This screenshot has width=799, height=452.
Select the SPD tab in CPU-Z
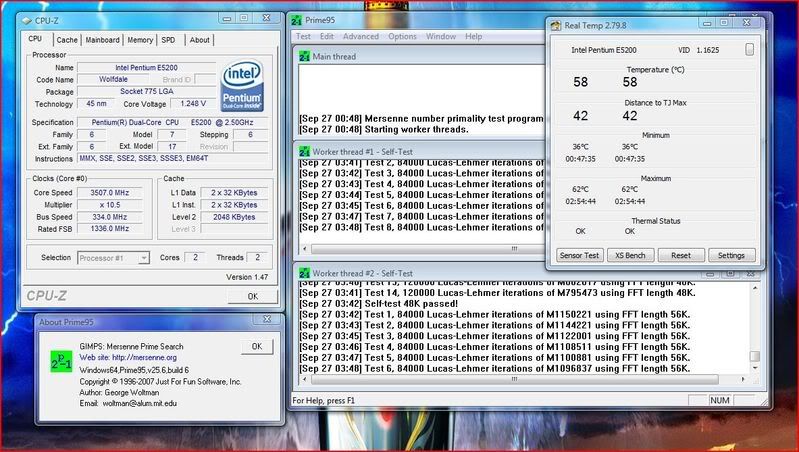pos(168,40)
